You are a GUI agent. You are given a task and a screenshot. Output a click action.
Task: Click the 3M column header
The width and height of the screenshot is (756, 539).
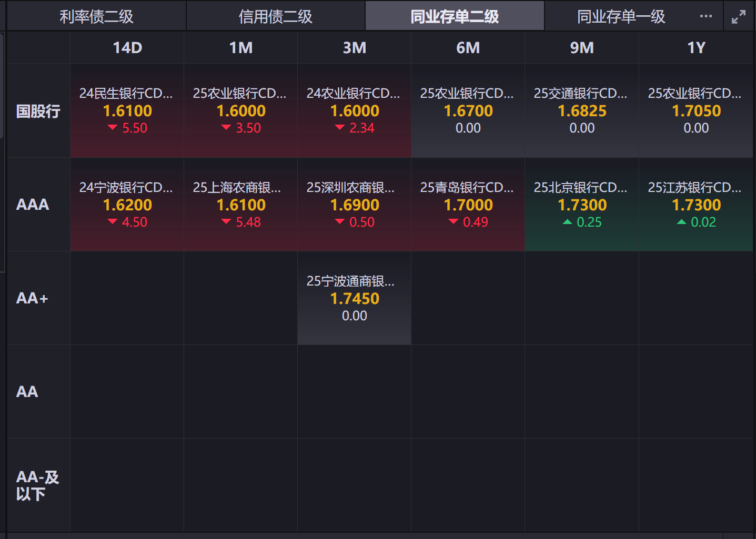(355, 48)
